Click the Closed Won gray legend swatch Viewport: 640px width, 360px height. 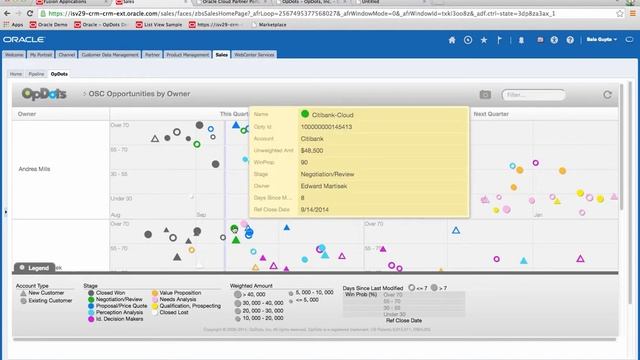coord(91,293)
